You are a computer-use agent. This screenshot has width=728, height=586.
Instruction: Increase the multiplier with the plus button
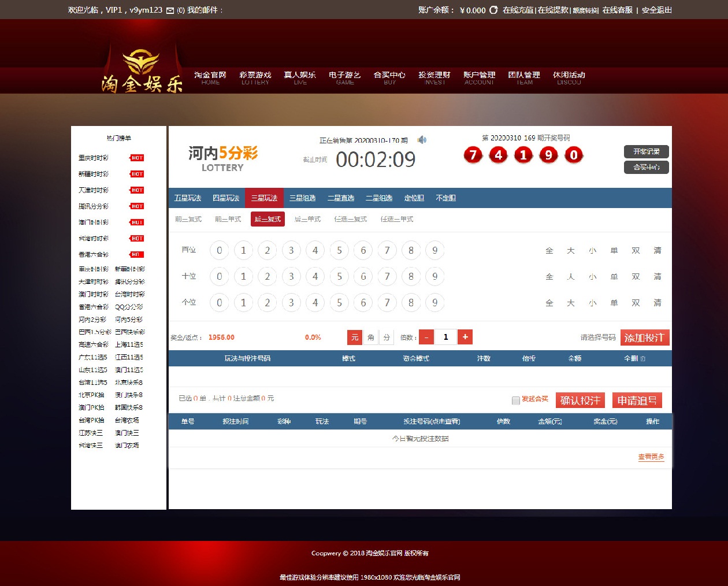pos(465,337)
